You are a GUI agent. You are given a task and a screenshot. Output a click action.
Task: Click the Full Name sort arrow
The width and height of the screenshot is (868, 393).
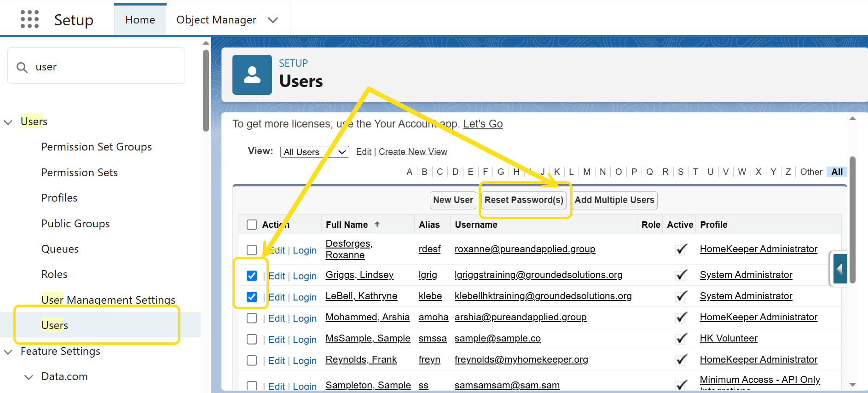[377, 224]
